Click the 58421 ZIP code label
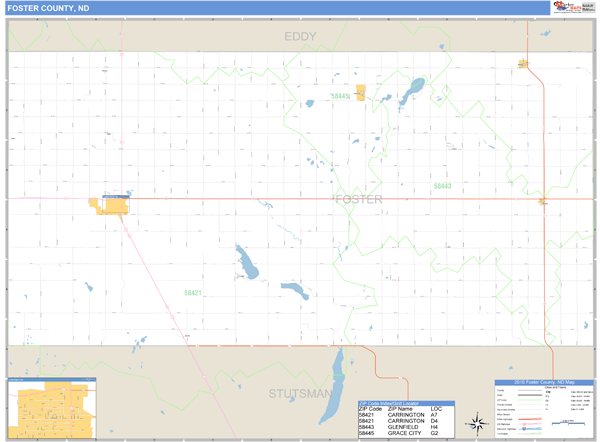This screenshot has width=600, height=442. click(193, 293)
